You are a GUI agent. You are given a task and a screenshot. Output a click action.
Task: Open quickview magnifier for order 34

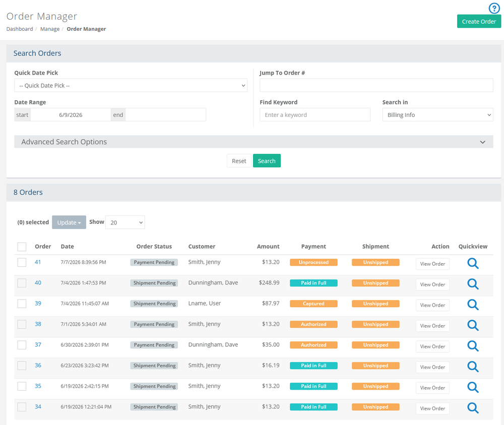(x=473, y=408)
